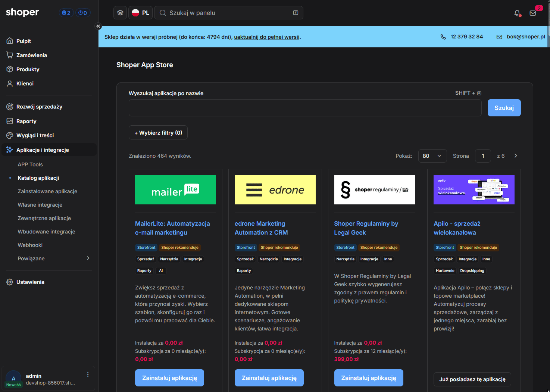Click the AI tag on MailerLite card

pos(161,270)
